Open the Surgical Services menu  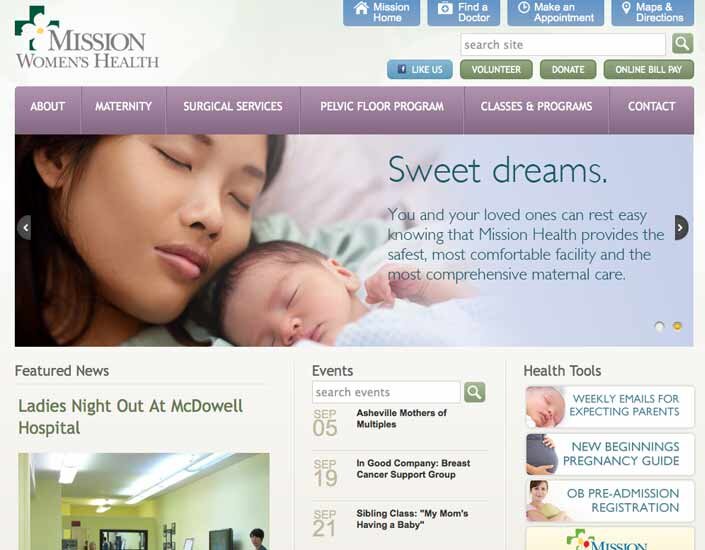(x=233, y=107)
